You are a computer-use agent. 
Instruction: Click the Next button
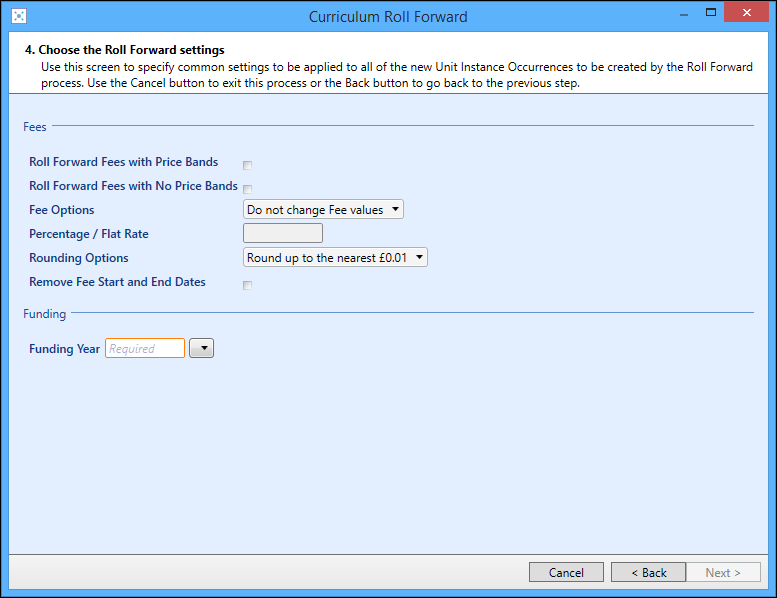point(723,573)
